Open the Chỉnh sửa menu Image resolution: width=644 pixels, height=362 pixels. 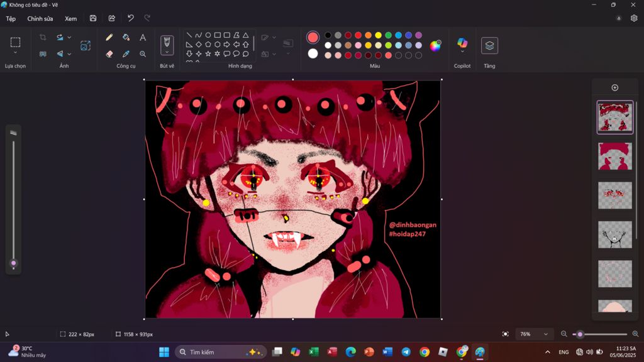point(40,18)
